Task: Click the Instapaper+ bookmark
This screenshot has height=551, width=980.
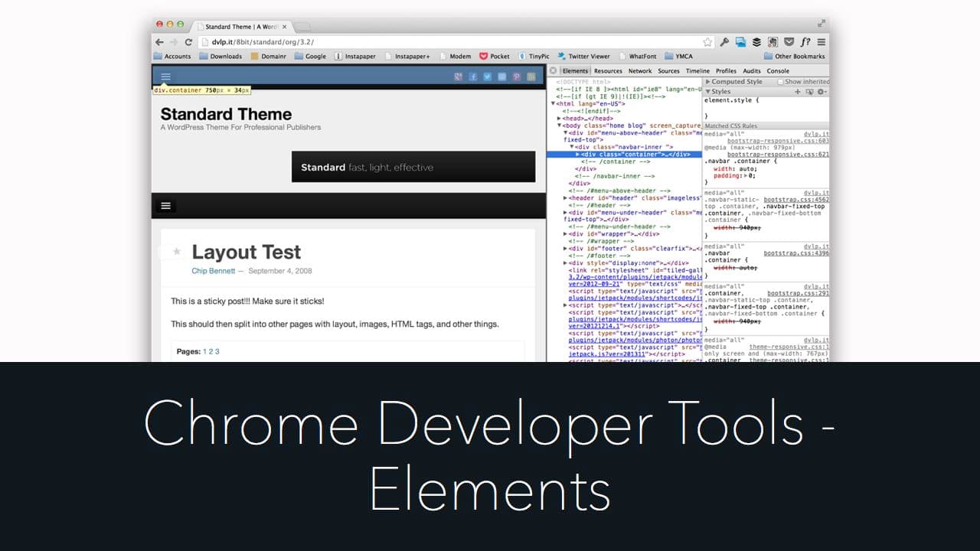Action: [x=407, y=56]
